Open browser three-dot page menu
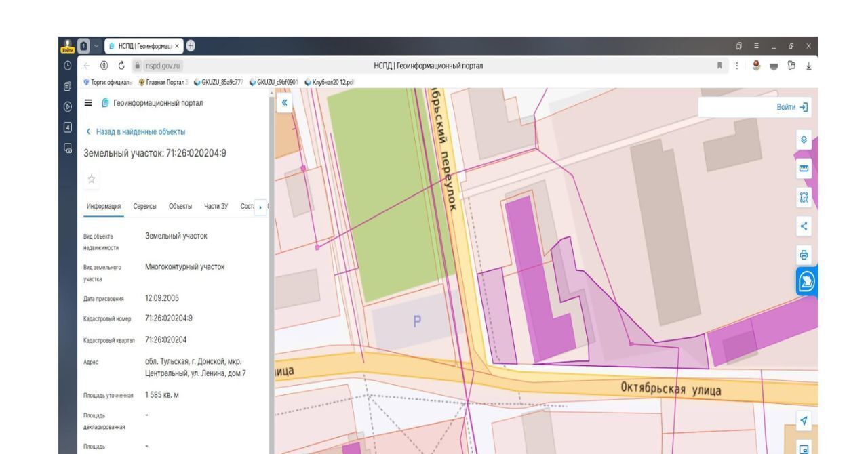Viewport: 868px width, 454px height. click(738, 66)
